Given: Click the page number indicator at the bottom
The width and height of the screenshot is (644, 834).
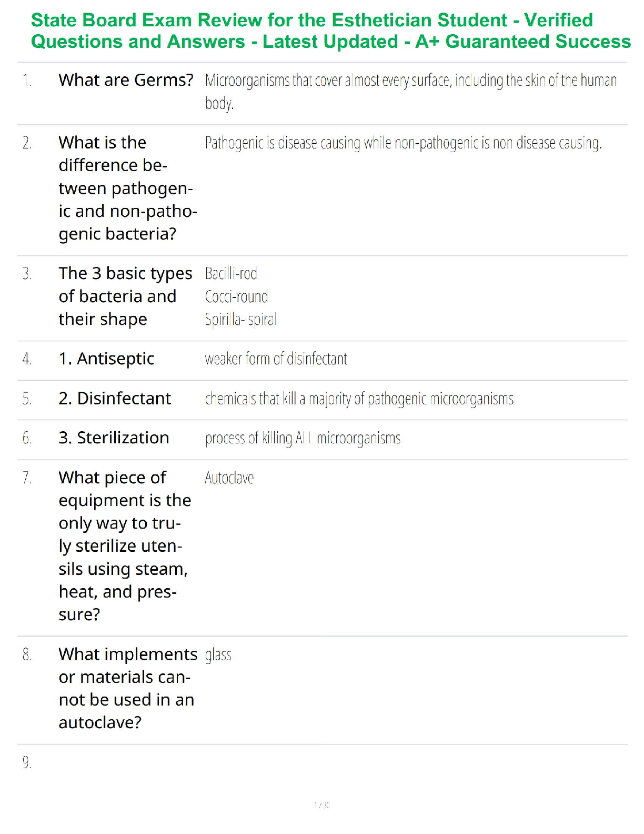Looking at the screenshot, I should [x=322, y=805].
